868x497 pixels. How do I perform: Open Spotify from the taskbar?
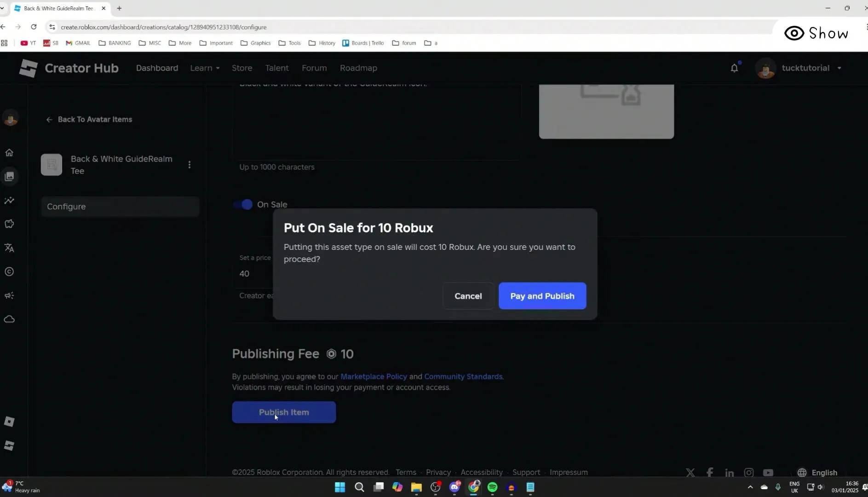[492, 487]
